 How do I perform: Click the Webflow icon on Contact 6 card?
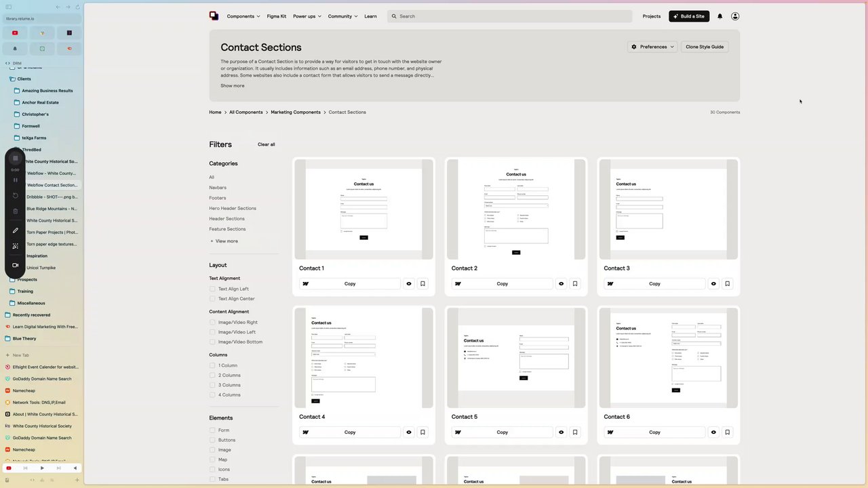(x=610, y=432)
